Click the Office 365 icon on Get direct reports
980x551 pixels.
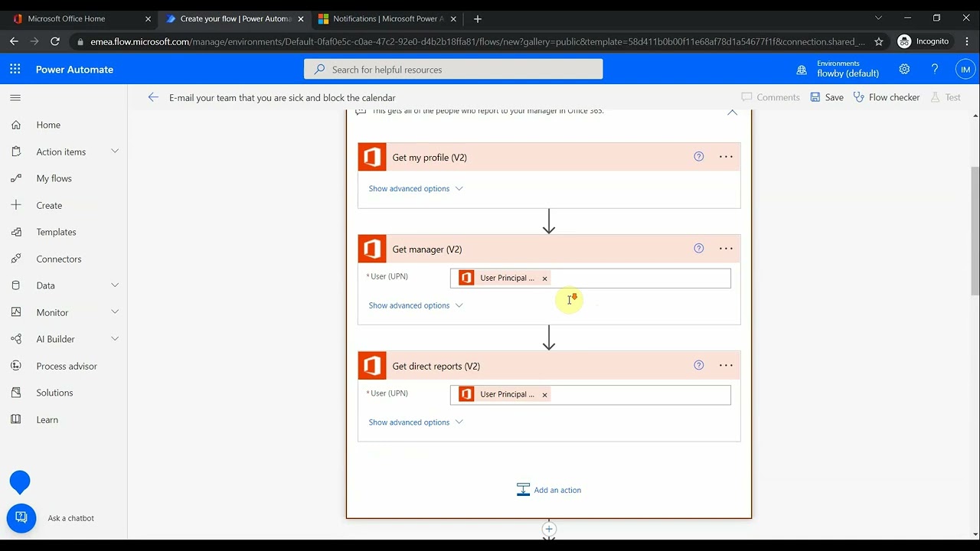(x=372, y=366)
